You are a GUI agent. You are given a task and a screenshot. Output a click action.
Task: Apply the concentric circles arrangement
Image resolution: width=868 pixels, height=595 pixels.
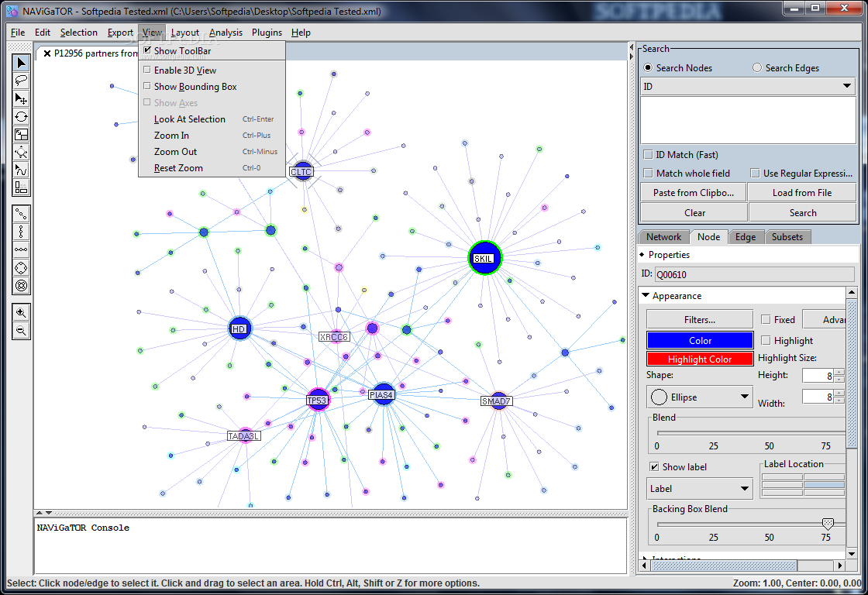click(x=21, y=286)
